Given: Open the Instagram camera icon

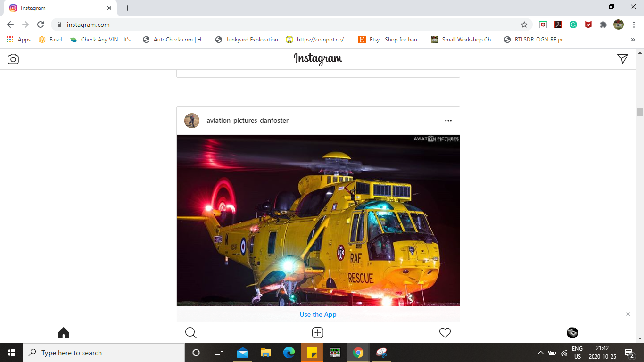Looking at the screenshot, I should [13, 59].
